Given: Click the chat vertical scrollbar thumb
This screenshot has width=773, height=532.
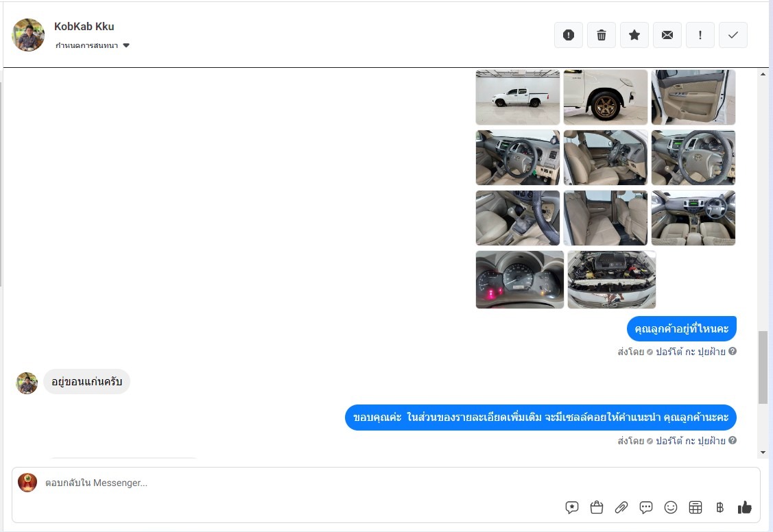Looking at the screenshot, I should [x=763, y=367].
